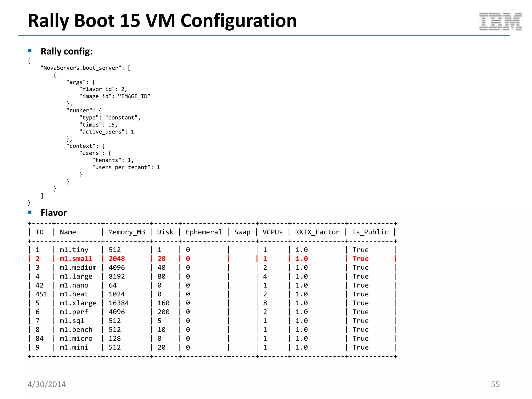Click the 4/30/2014 date in footer
This screenshot has width=532, height=399.
pos(47,384)
